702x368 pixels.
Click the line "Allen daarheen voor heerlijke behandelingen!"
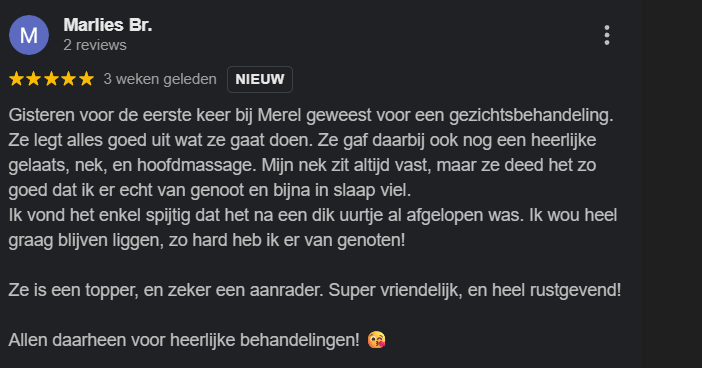[184, 340]
